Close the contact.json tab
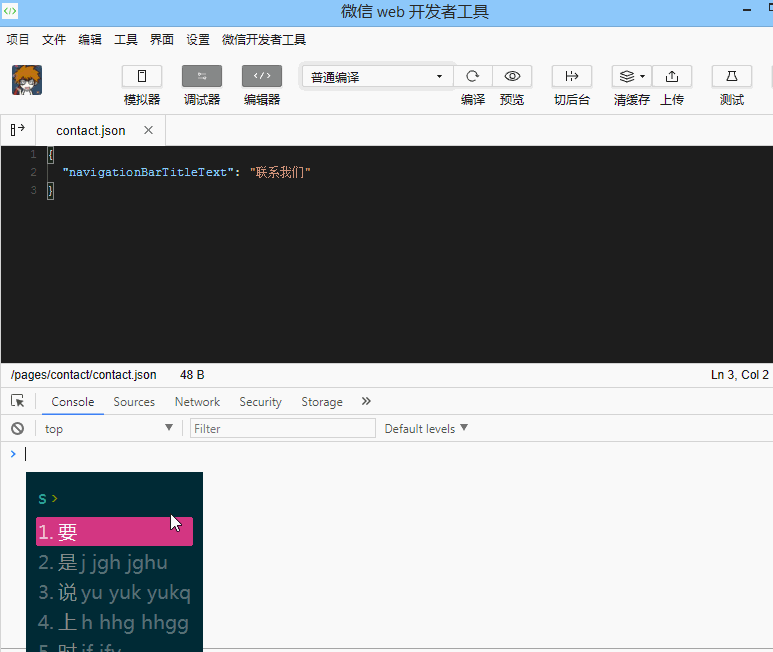773x652 pixels. (x=148, y=130)
